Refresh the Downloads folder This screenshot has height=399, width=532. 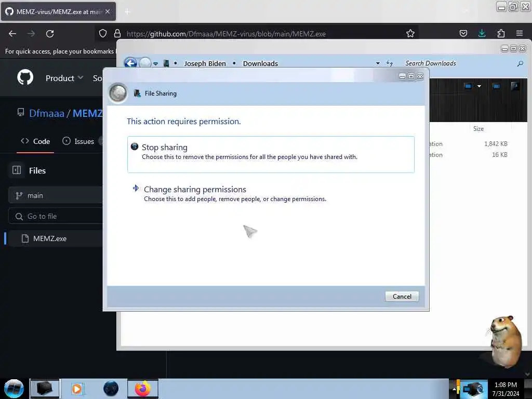point(390,63)
